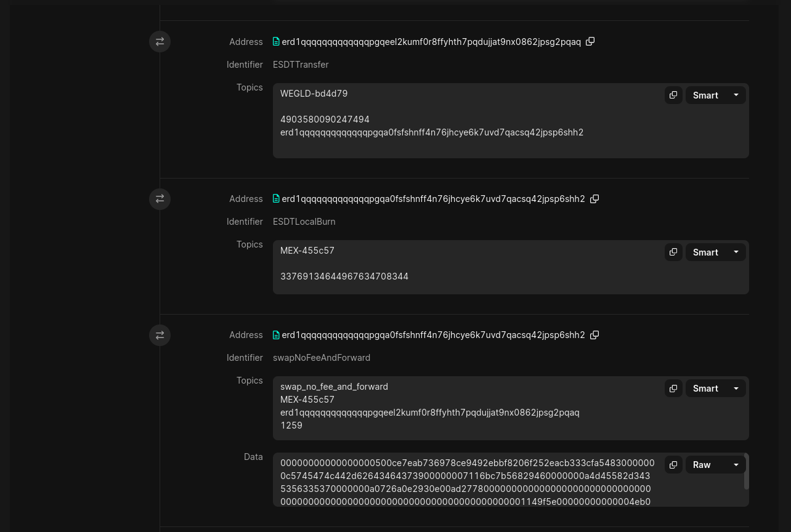The image size is (791, 532).
Task: Click the smart contract icon beside ESDTTransfer address
Action: coord(276,42)
